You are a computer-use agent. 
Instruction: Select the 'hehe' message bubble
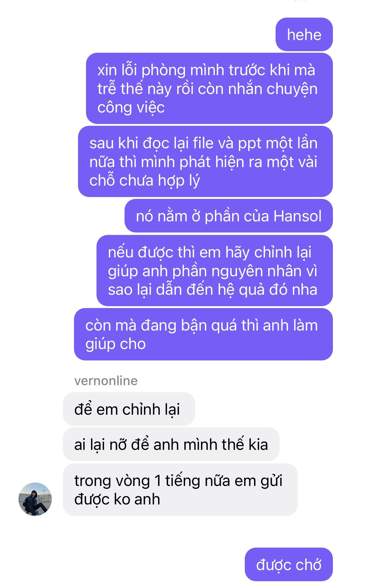tap(304, 34)
